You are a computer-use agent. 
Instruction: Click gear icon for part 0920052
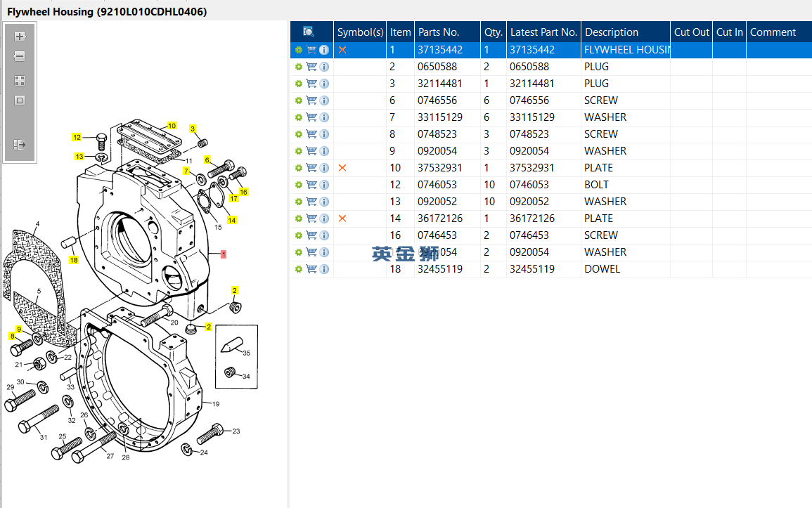point(299,202)
